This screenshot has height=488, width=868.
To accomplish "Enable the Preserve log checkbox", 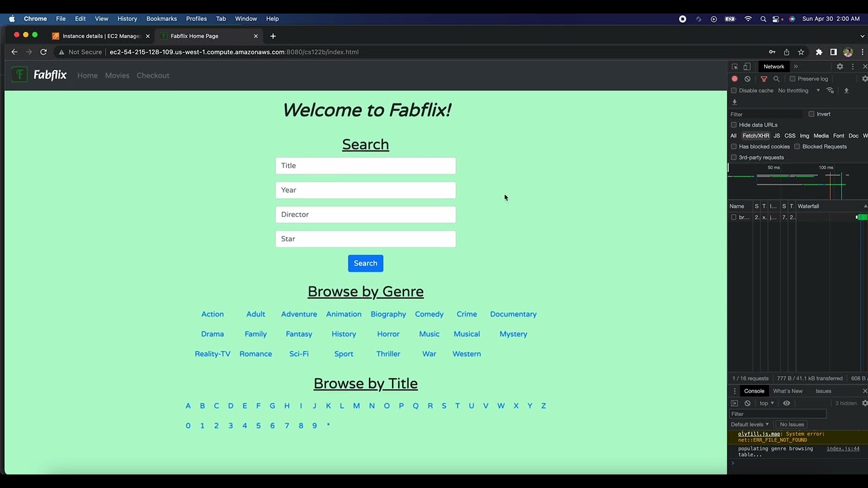I will click(792, 79).
